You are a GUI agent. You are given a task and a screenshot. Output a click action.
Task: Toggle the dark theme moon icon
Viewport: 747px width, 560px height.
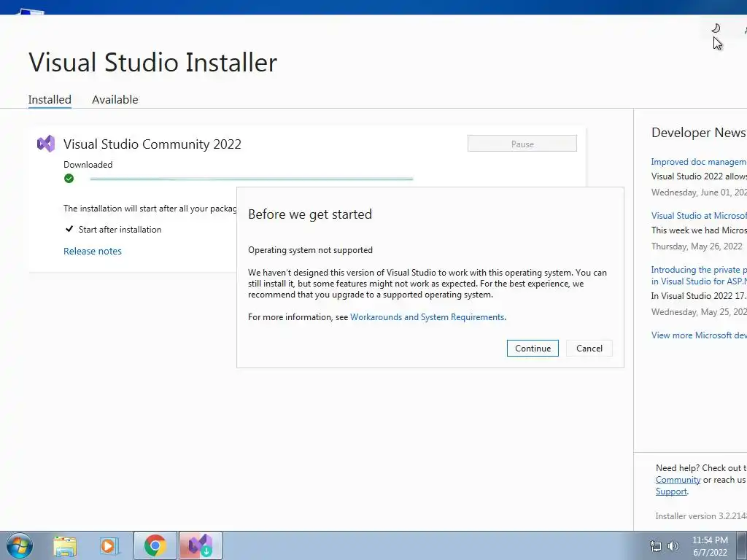pyautogui.click(x=716, y=28)
